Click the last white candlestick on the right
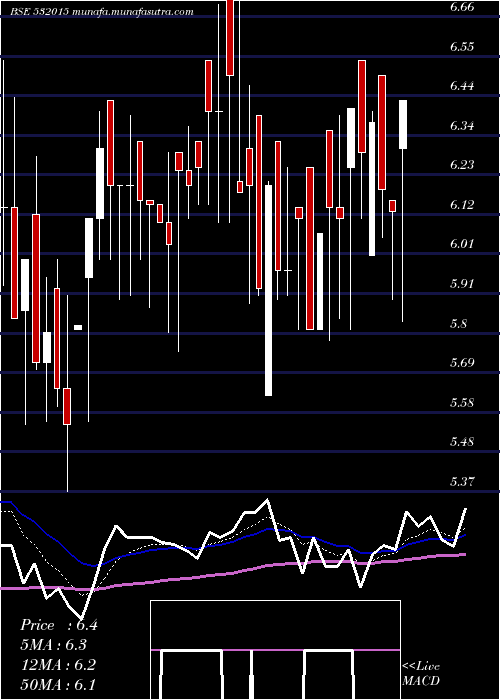Image resolution: width=500 pixels, height=700 pixels. [x=403, y=124]
